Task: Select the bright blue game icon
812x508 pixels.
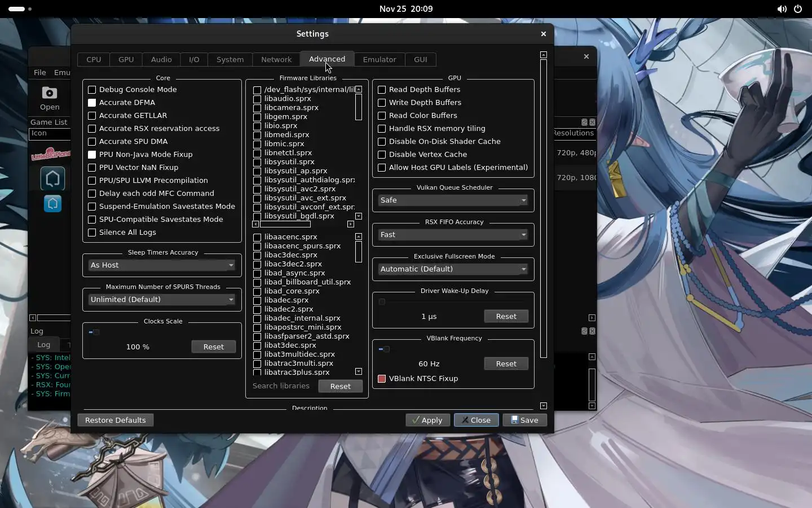Action: (x=52, y=203)
